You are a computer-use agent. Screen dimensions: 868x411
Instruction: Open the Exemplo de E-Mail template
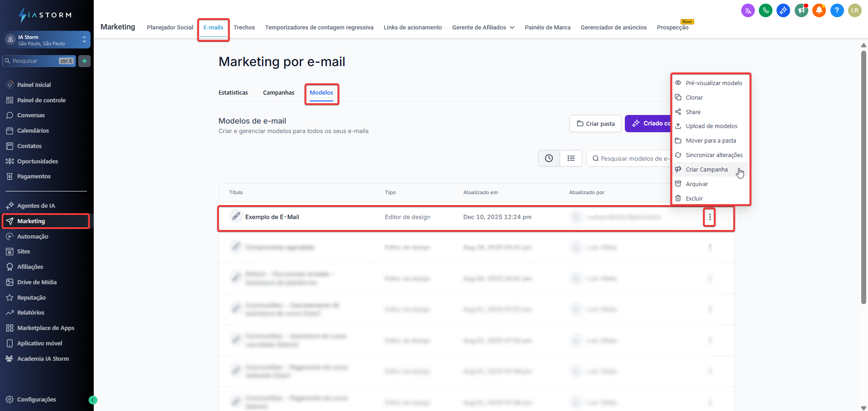pyautogui.click(x=272, y=217)
